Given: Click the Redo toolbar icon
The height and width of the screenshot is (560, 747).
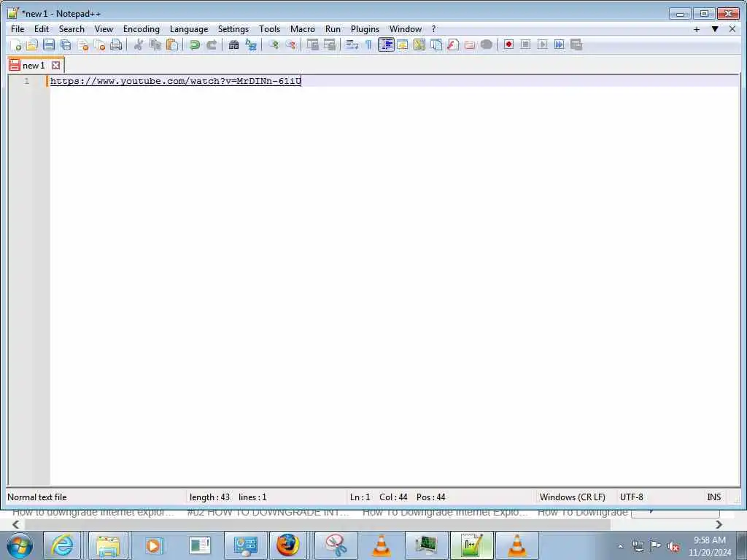Looking at the screenshot, I should click(212, 44).
